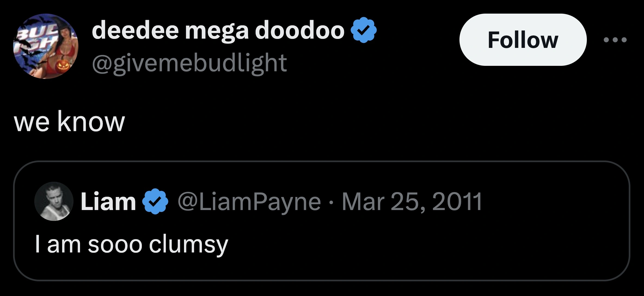Screen dimensions: 644x296
Task: Click the dot separator before the date
Action: point(331,202)
